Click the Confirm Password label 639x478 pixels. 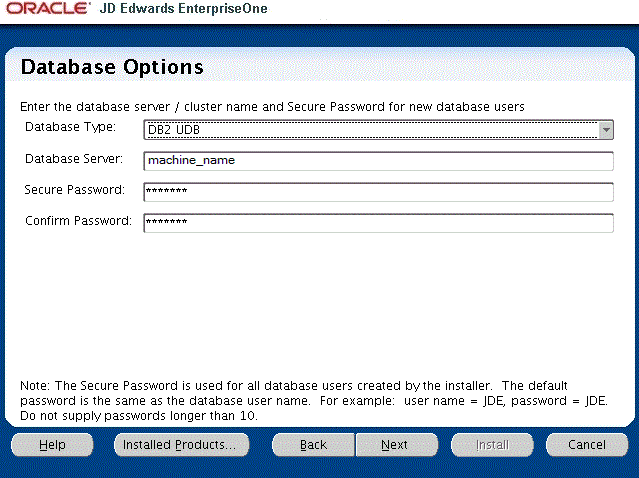click(78, 220)
